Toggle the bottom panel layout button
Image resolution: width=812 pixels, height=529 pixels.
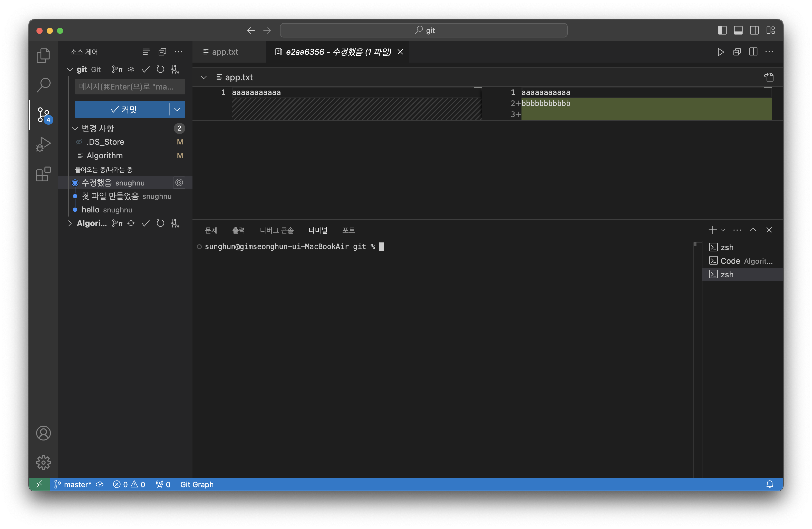(x=738, y=30)
